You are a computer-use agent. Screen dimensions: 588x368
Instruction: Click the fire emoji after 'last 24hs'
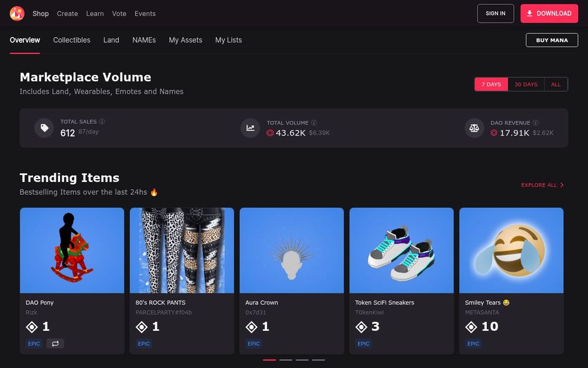pyautogui.click(x=153, y=193)
